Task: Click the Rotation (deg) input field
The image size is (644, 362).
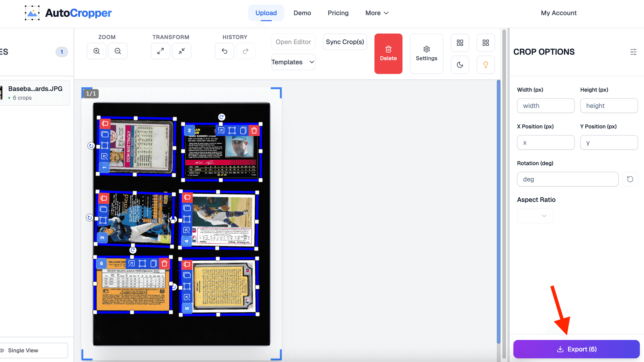Action: tap(567, 179)
